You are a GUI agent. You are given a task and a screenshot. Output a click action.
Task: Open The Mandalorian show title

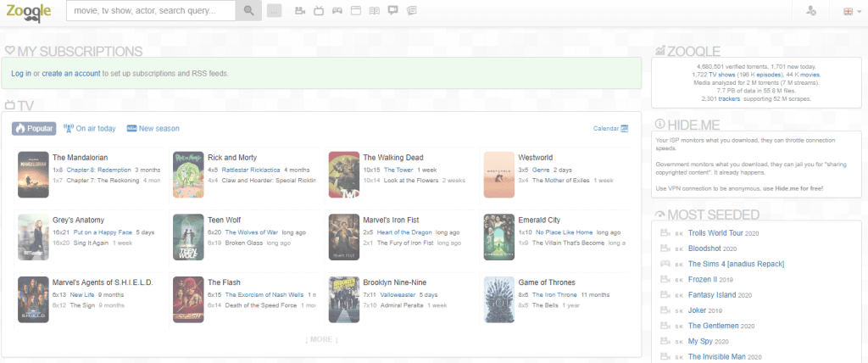(81, 158)
